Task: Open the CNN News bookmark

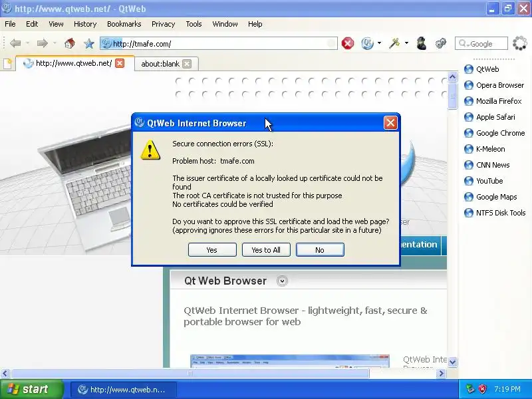Action: [487, 165]
